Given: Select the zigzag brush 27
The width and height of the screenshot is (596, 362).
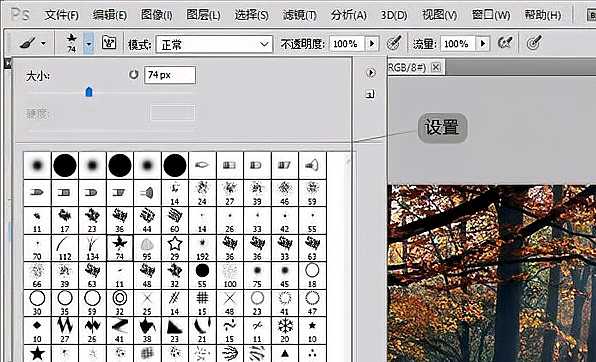Looking at the screenshot, I should (x=65, y=330).
